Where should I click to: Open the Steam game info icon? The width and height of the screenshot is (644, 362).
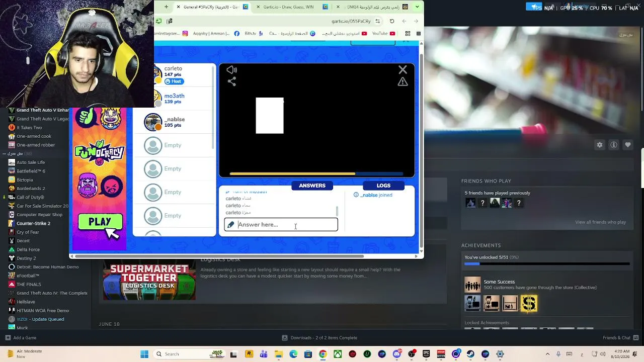click(614, 145)
